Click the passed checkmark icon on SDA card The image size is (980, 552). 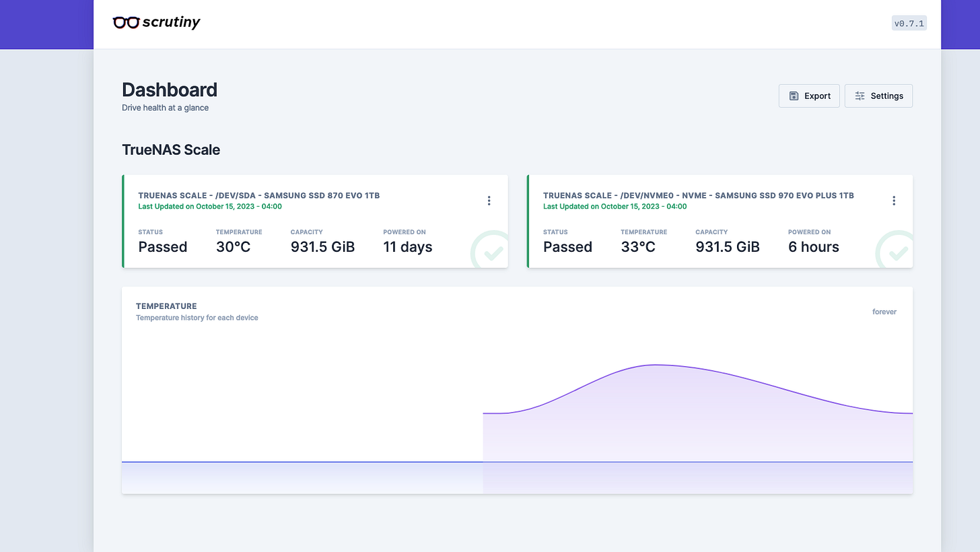(490, 250)
